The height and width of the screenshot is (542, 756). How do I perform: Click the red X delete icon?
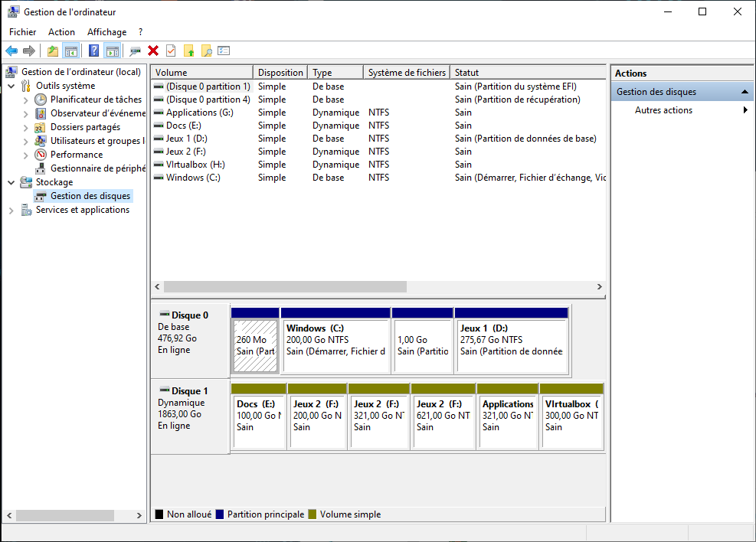153,51
